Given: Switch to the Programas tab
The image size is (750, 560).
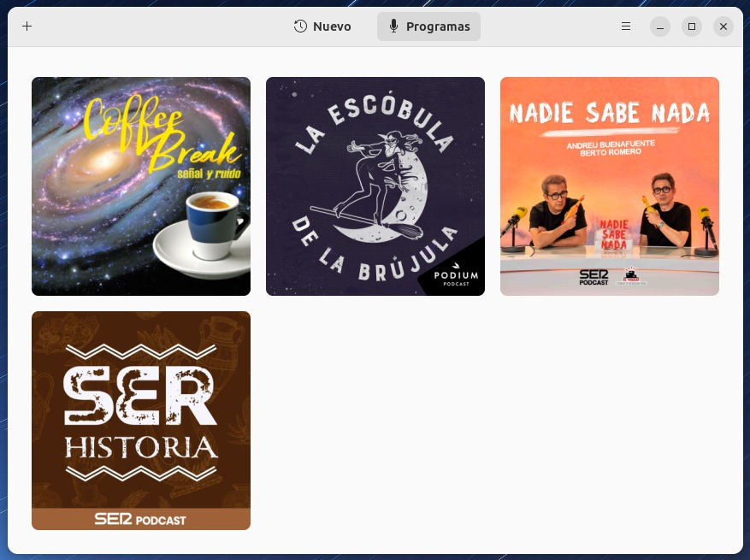Looking at the screenshot, I should pos(428,27).
